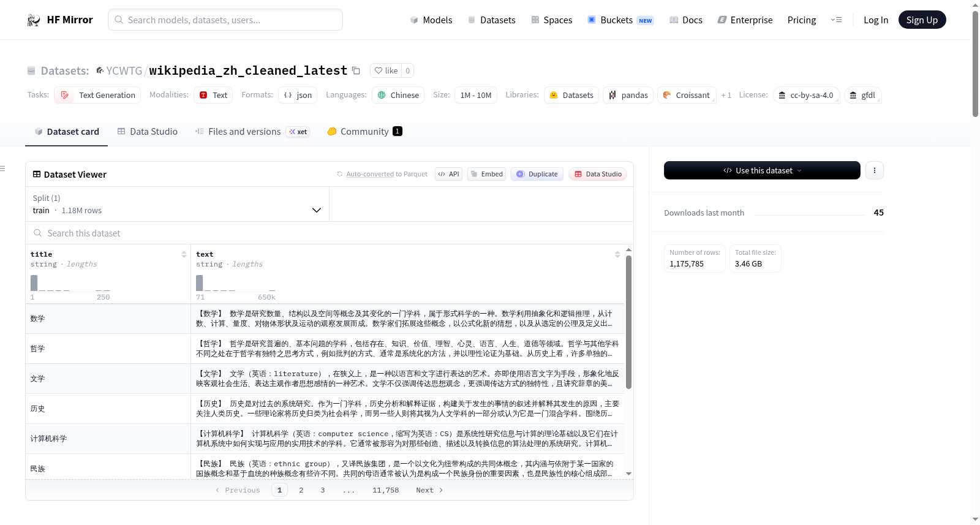The height and width of the screenshot is (525, 980).
Task: Click the page vertical scrollbar
Action: [975, 64]
